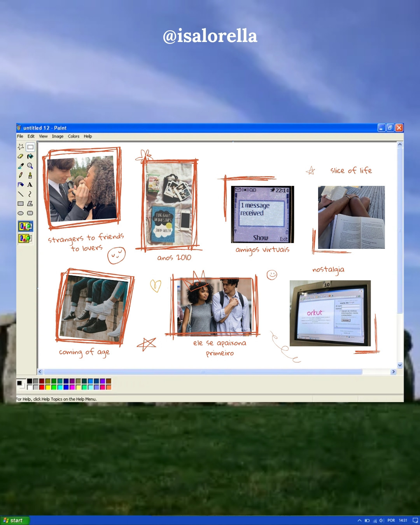Open the Image menu
420x525 pixels.
coord(58,136)
